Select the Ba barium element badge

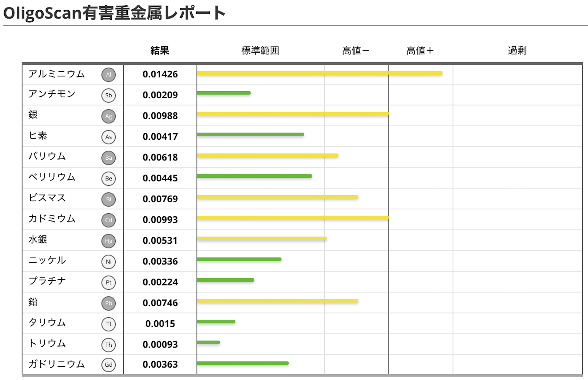pyautogui.click(x=108, y=158)
